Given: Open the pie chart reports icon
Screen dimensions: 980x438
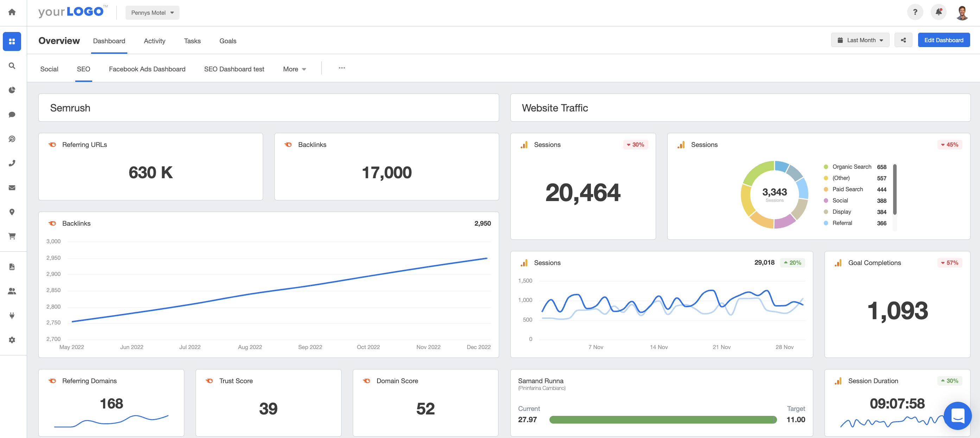Looking at the screenshot, I should [x=12, y=90].
